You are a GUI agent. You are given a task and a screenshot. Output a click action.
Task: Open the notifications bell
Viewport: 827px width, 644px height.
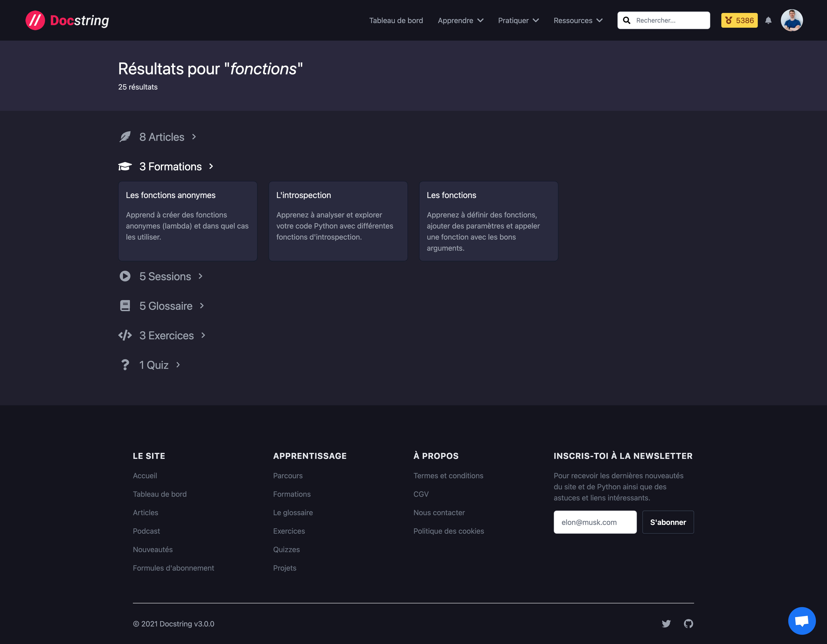pos(768,21)
